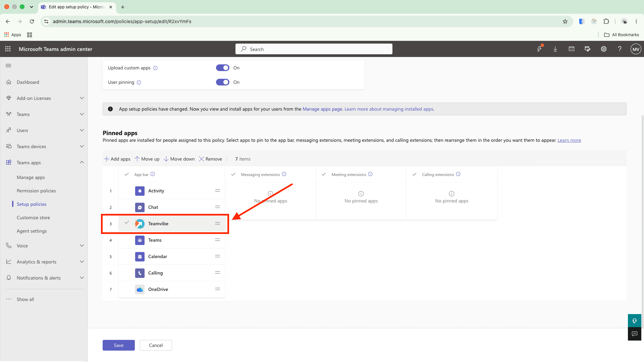This screenshot has height=362, width=644.
Task: Open Customize store in sidebar
Action: [x=33, y=218]
